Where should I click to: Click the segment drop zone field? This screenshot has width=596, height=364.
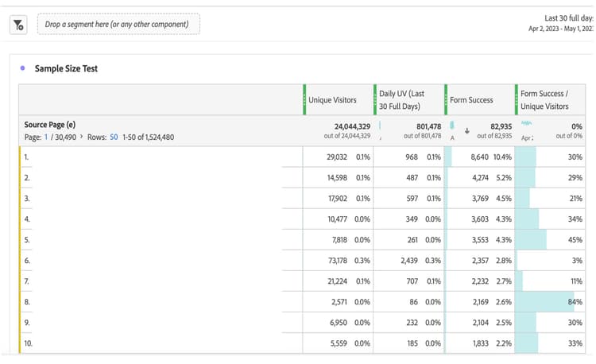click(118, 25)
